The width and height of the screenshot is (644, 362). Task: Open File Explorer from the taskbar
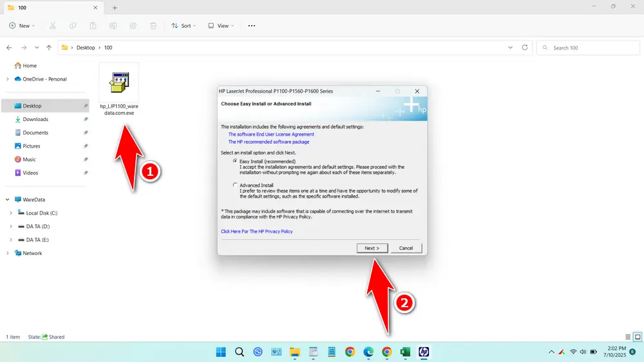click(x=294, y=352)
